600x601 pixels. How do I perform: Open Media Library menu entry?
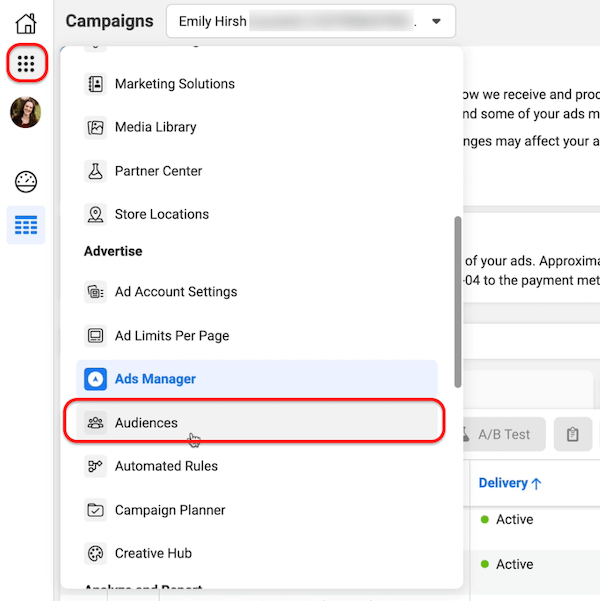click(256, 127)
